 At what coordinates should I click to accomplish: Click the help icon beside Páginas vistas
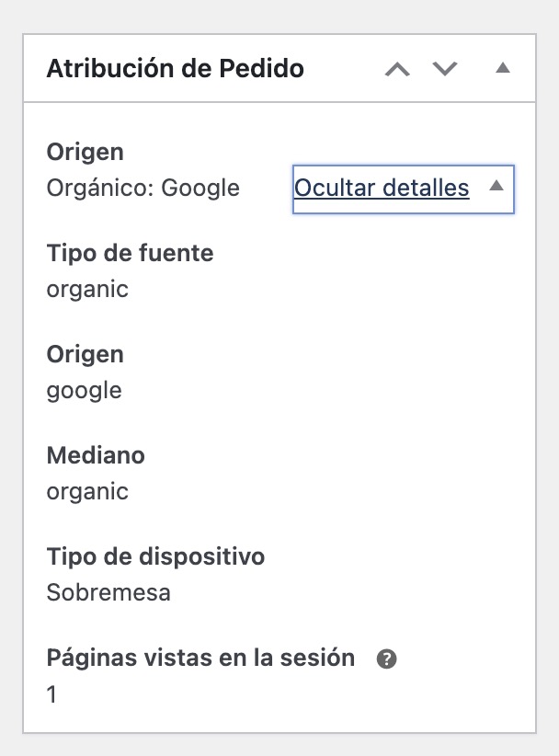click(x=387, y=658)
